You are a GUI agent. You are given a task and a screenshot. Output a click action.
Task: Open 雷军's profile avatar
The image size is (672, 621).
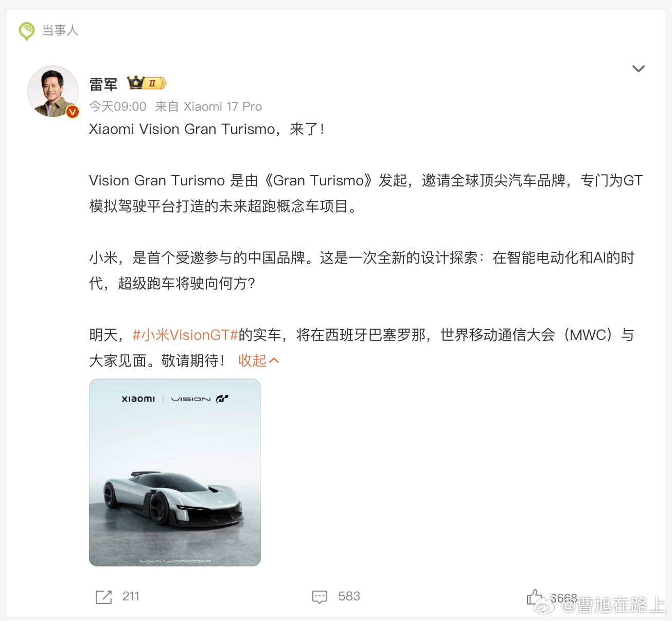(x=53, y=91)
